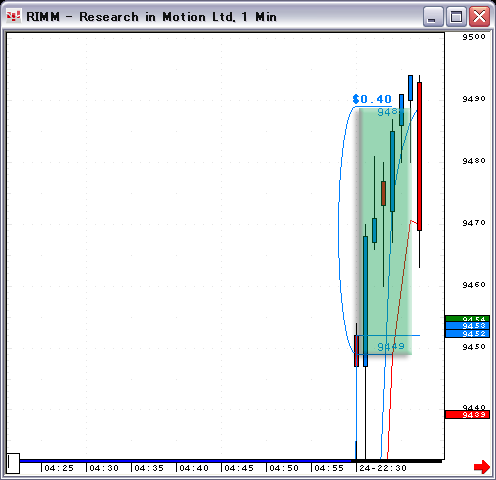Image resolution: width=496 pixels, height=480 pixels.
Task: Click the small white box at bottom left corner
Action: (13, 463)
